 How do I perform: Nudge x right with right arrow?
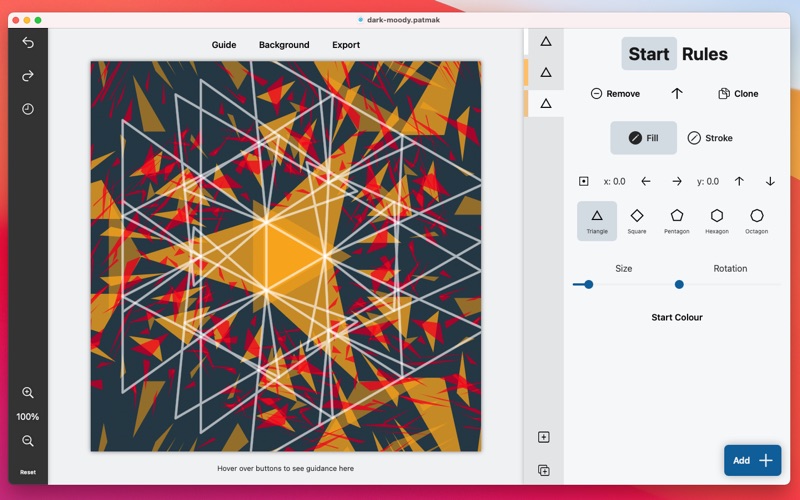(x=677, y=181)
